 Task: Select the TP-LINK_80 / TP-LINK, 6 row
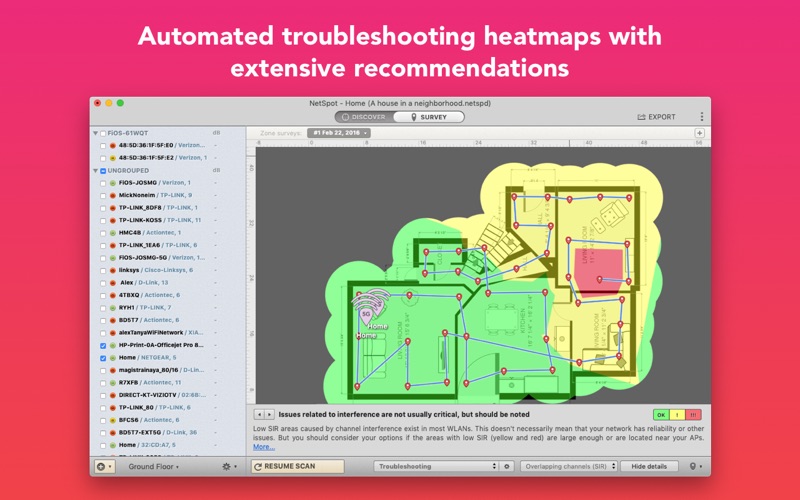click(167, 408)
